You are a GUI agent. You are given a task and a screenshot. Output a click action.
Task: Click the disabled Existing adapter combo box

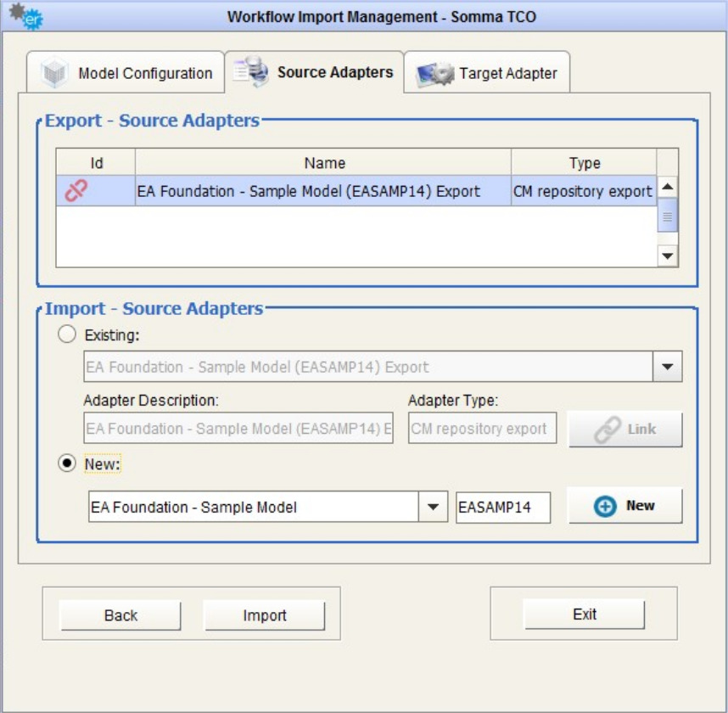coord(383,367)
